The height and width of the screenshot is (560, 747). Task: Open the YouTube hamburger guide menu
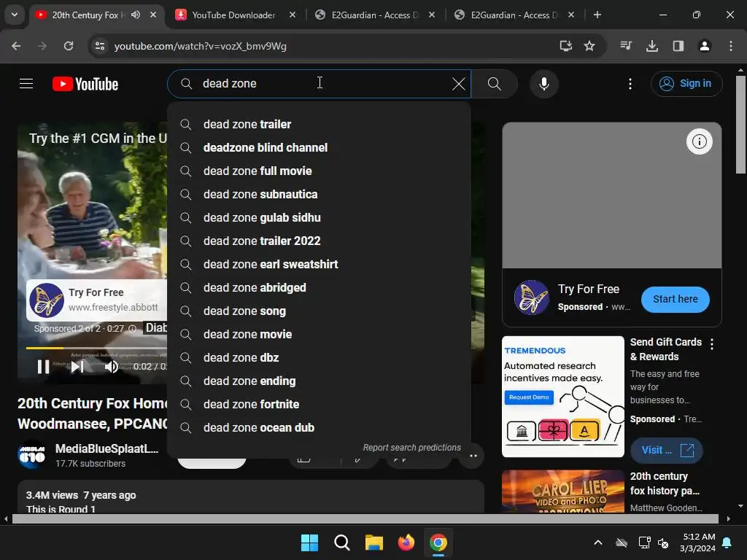(26, 84)
